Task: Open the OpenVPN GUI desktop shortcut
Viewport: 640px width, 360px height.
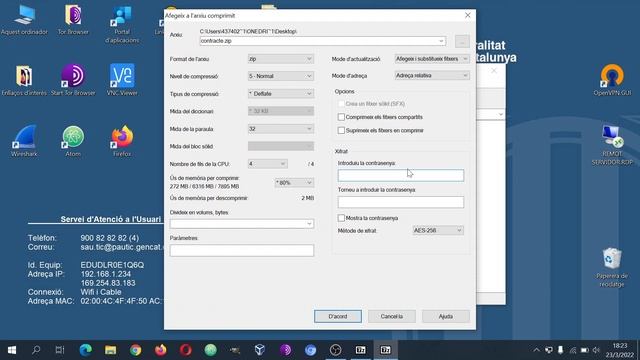Action: (x=612, y=80)
